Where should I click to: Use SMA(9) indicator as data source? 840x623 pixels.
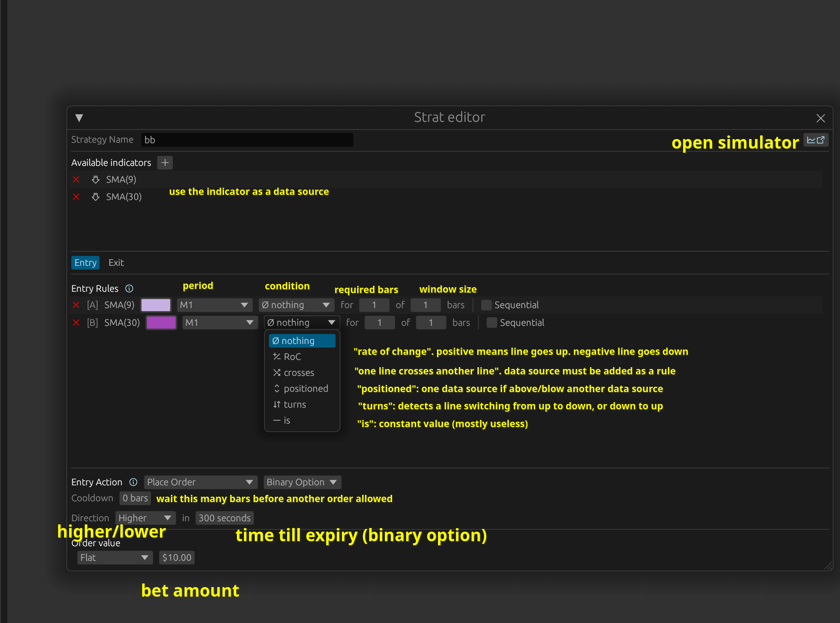[x=95, y=179]
